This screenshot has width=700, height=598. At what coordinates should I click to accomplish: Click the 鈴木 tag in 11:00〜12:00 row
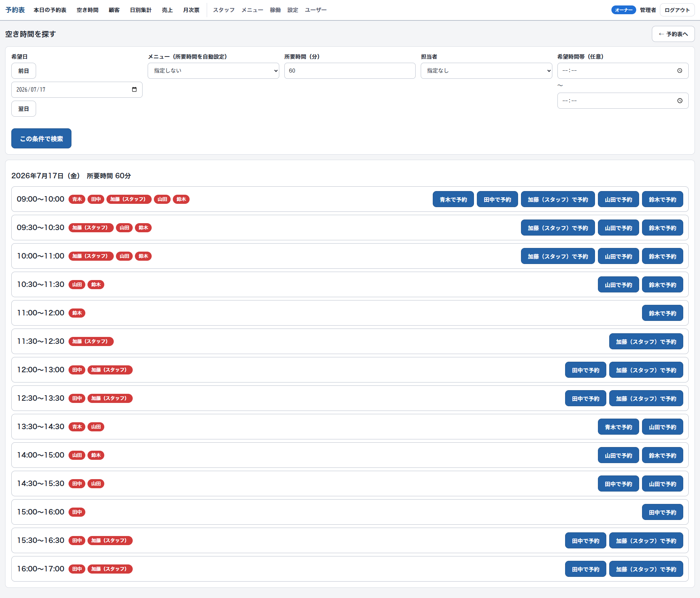coord(77,313)
